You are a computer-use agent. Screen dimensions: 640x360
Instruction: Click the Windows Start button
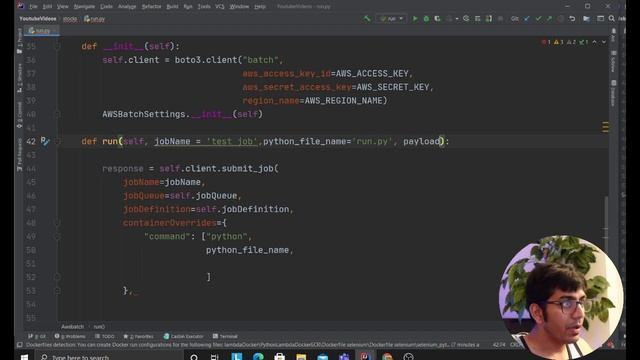pyautogui.click(x=24, y=357)
